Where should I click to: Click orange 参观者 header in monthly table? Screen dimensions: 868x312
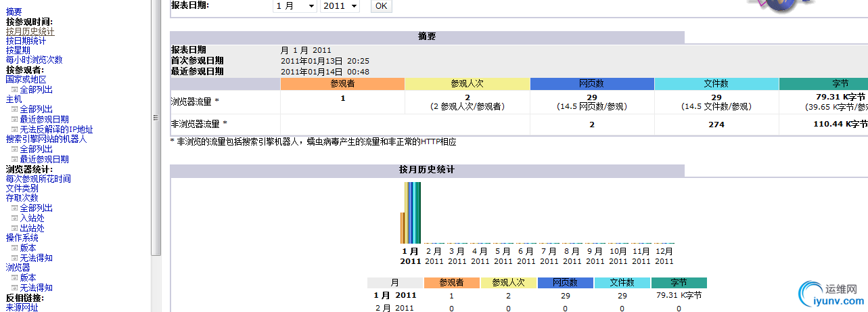tap(451, 283)
